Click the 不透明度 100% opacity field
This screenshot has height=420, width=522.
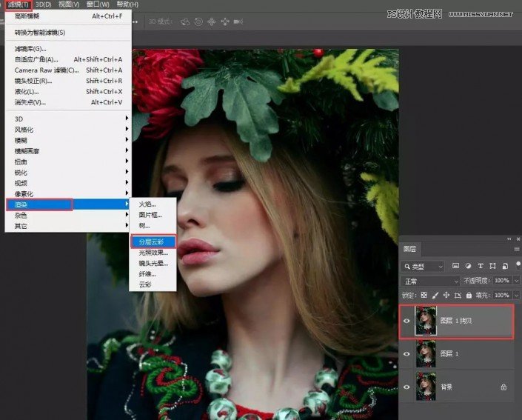click(x=502, y=281)
